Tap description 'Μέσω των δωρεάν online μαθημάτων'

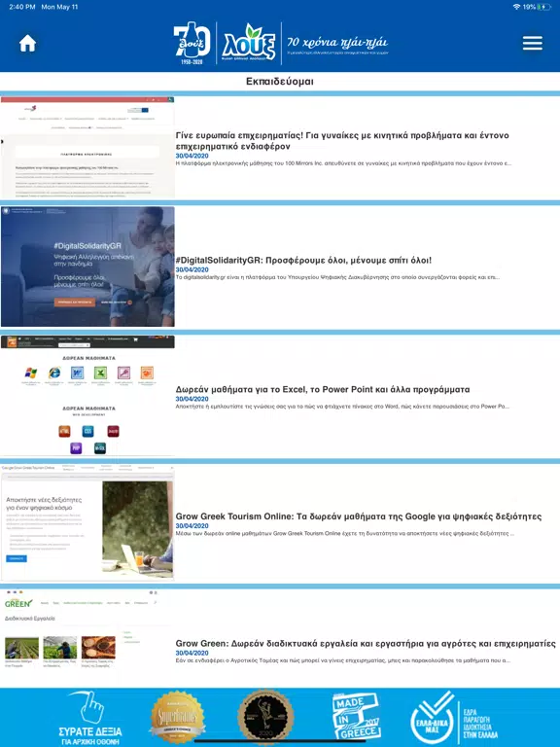[345, 534]
